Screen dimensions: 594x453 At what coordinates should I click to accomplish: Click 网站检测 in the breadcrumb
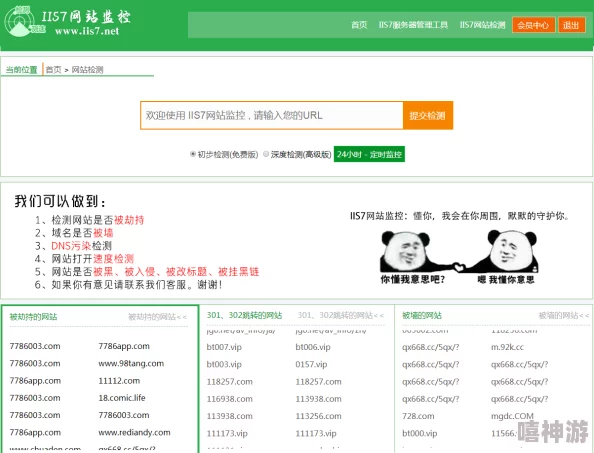[88, 70]
